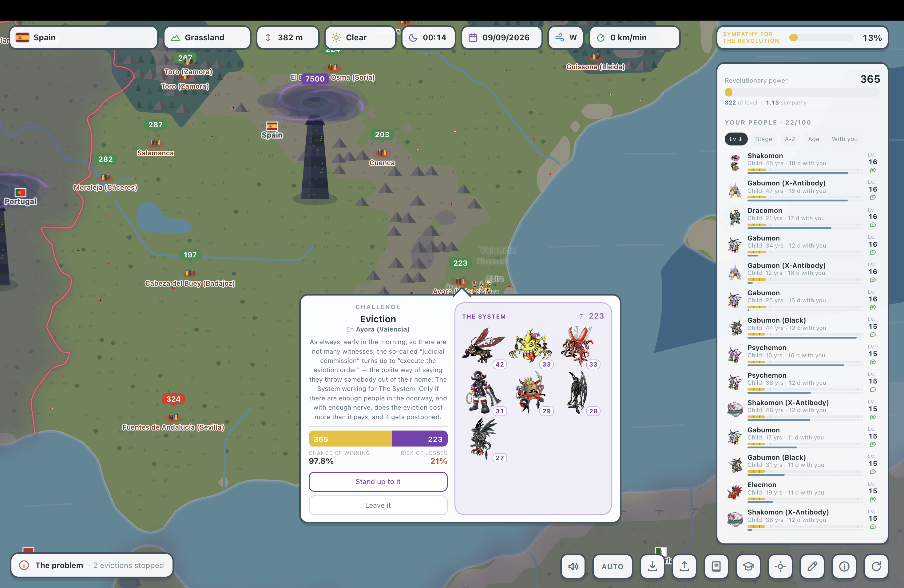Image resolution: width=904 pixels, height=588 pixels.
Task: Click the green 287 badge above Salamanca
Action: [x=155, y=125]
